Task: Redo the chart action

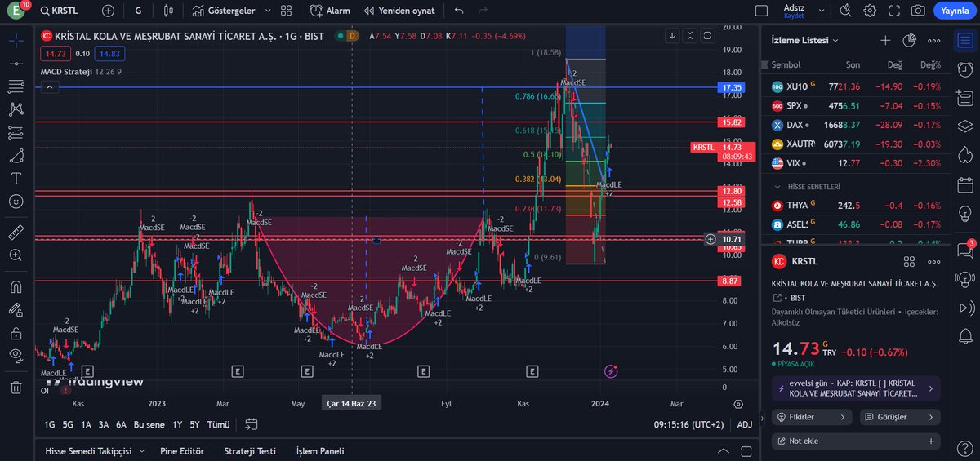Action: [483, 11]
